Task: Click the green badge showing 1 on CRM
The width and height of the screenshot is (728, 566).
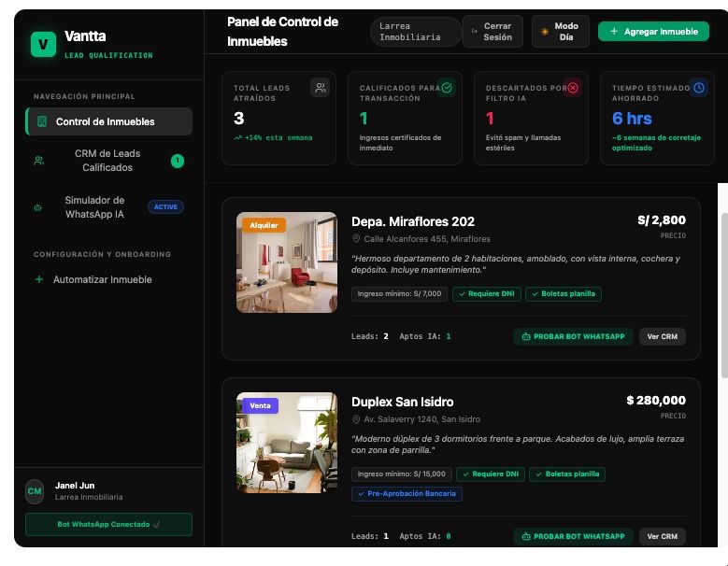Action: point(178,161)
